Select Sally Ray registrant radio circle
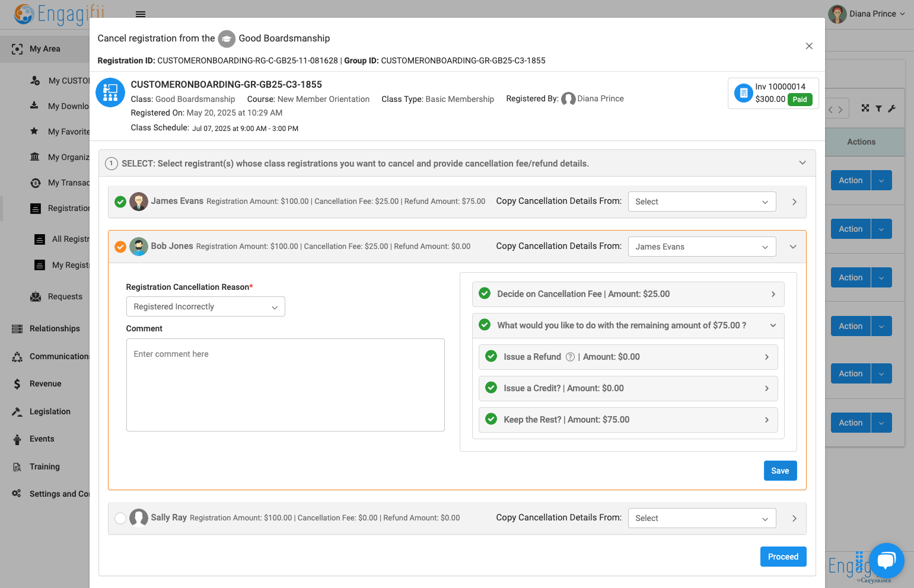Screen dimensions: 914x588 [x=120, y=518]
